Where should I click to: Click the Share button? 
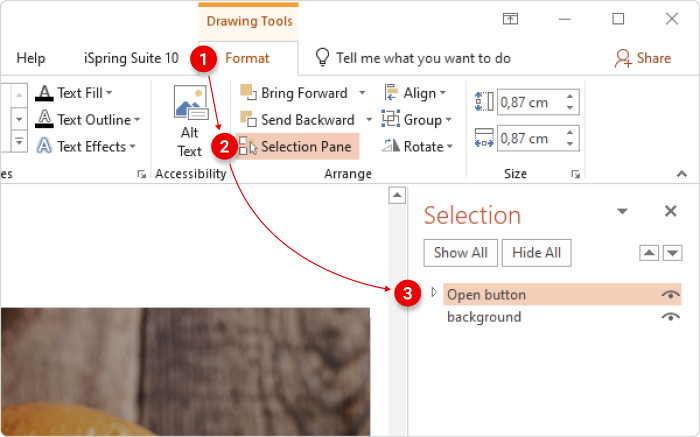click(x=643, y=58)
